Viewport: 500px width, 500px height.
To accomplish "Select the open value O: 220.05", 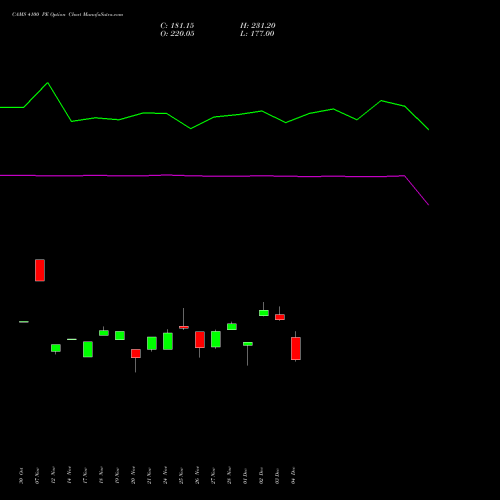I will (x=177, y=34).
